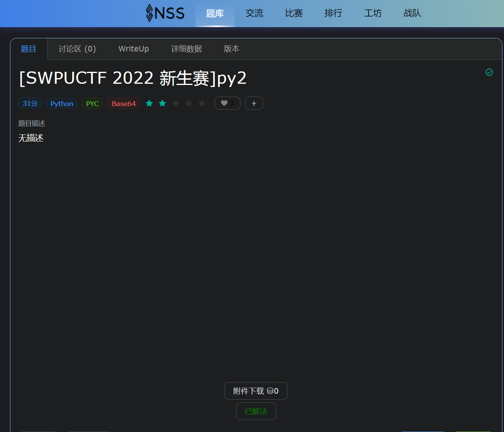This screenshot has width=504, height=432.
Task: Click the 附件下载 attachment download button
Action: (x=256, y=391)
